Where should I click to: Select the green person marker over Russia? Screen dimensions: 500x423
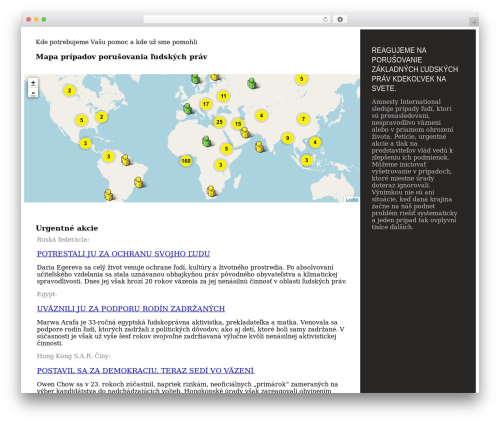pos(252,83)
